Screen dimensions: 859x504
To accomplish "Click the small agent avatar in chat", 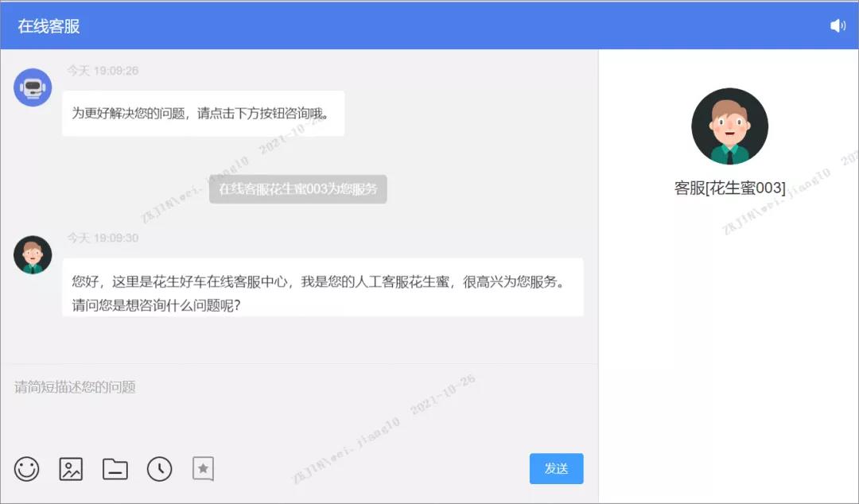I will (33, 255).
